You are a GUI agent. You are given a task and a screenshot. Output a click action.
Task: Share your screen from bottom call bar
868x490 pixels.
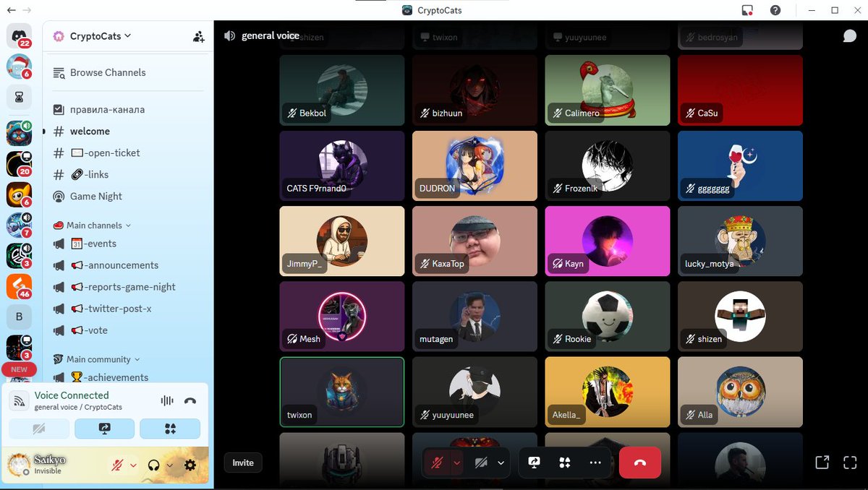tap(535, 463)
